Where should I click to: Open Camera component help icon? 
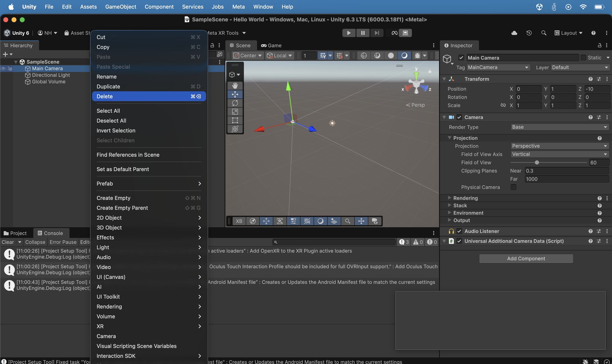coord(590,117)
